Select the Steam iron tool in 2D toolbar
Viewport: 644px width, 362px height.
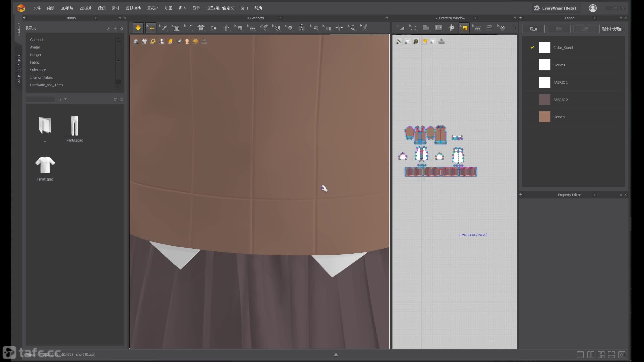[489, 28]
